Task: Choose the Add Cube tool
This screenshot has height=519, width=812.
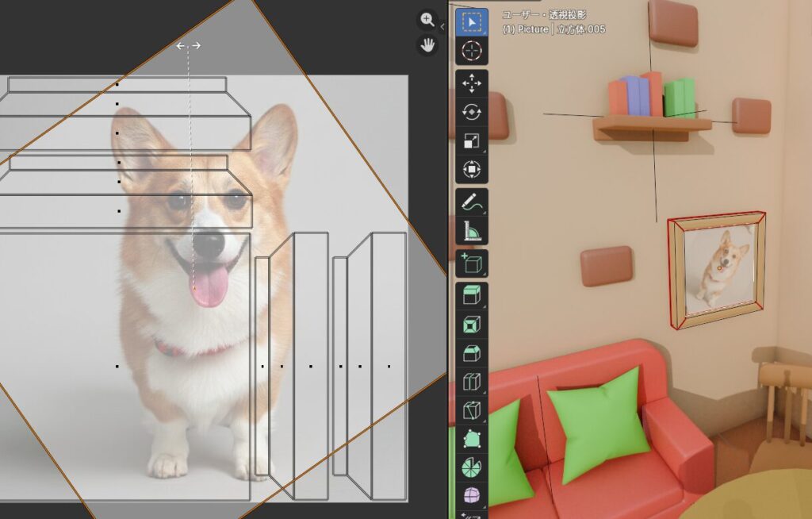Action: pos(472,263)
